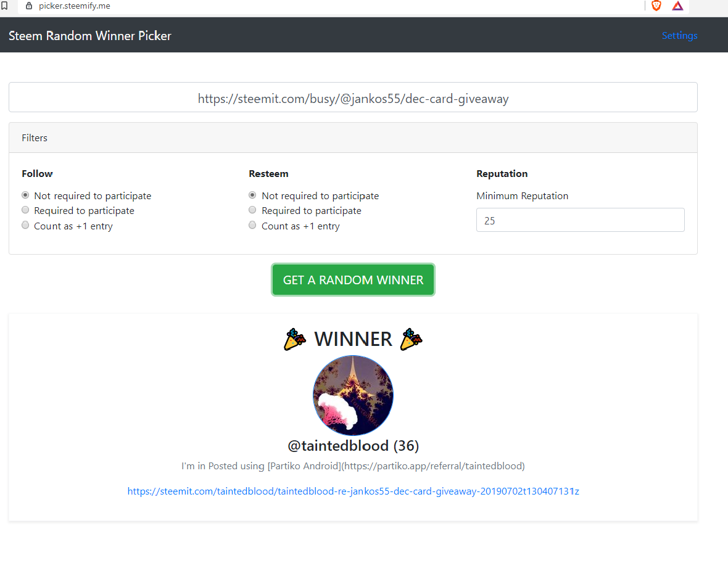The height and width of the screenshot is (571, 728).
Task: Click the Minimum Reputation label
Action: pos(522,196)
